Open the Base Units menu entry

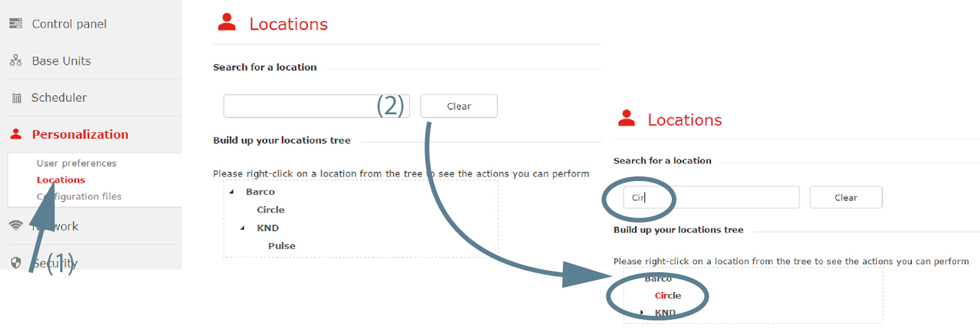[x=61, y=61]
